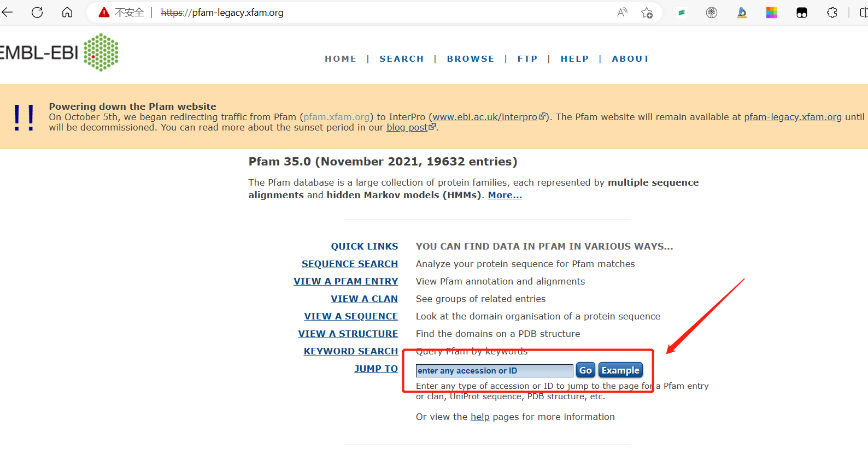Open VIEW A SEQUENCE link

tap(351, 316)
